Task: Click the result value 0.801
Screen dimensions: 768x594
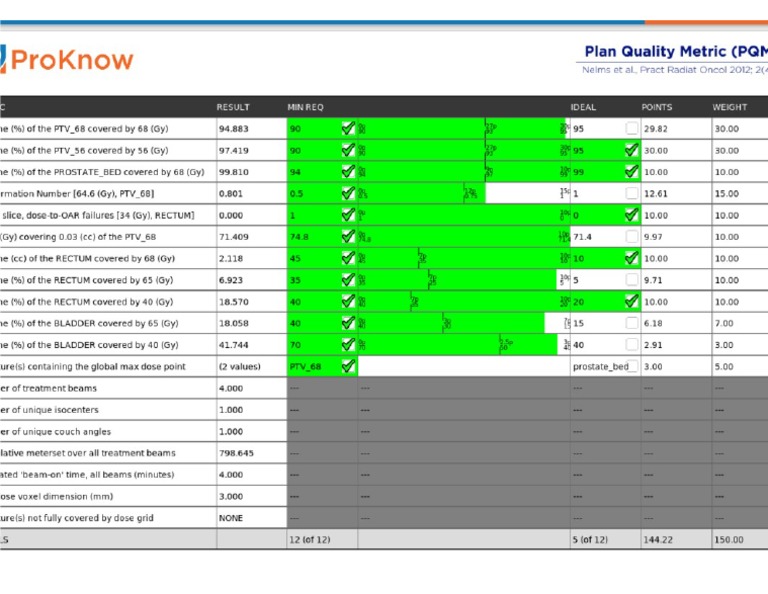Action: tap(230, 193)
